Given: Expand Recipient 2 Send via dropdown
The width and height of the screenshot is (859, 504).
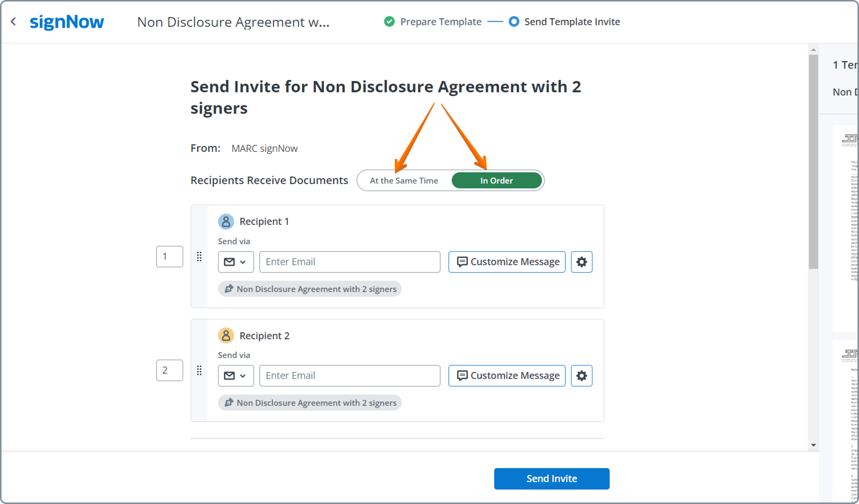Looking at the screenshot, I should [235, 376].
